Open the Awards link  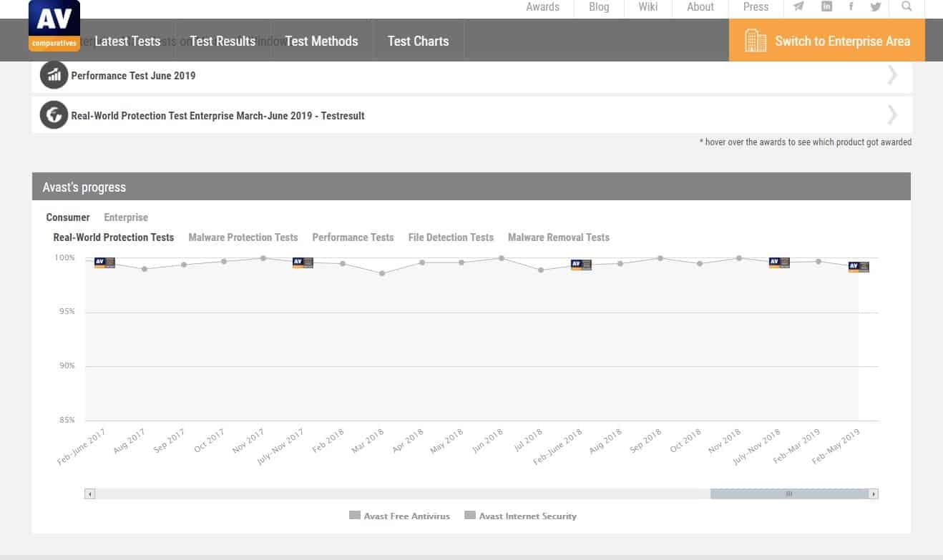point(542,7)
